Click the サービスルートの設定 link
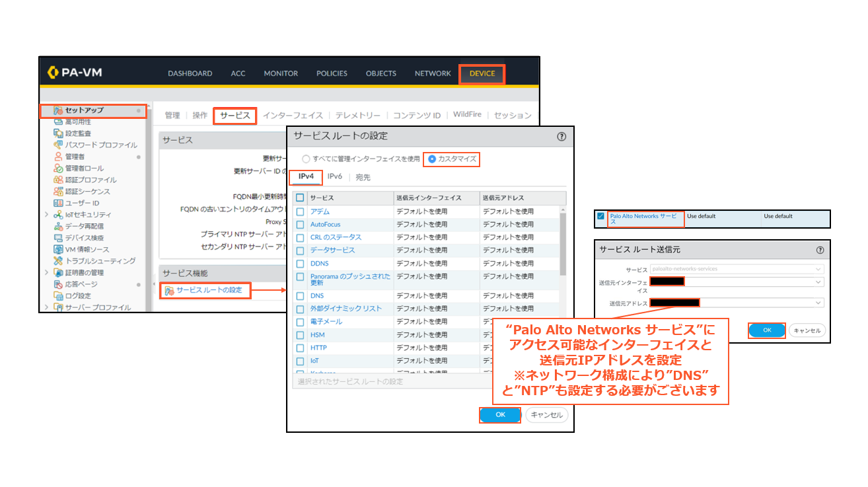Image resolution: width=868 pixels, height=487 pixels. pos(209,290)
